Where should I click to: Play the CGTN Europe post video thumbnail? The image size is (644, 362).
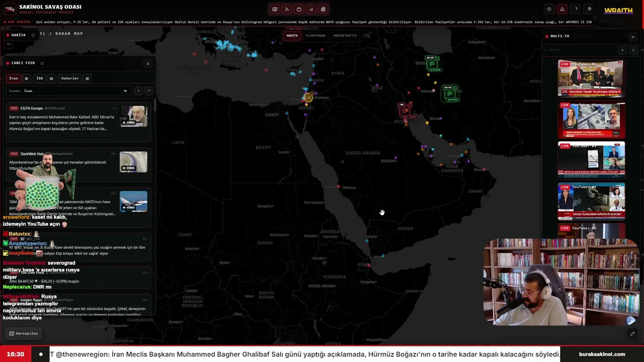[x=133, y=116]
